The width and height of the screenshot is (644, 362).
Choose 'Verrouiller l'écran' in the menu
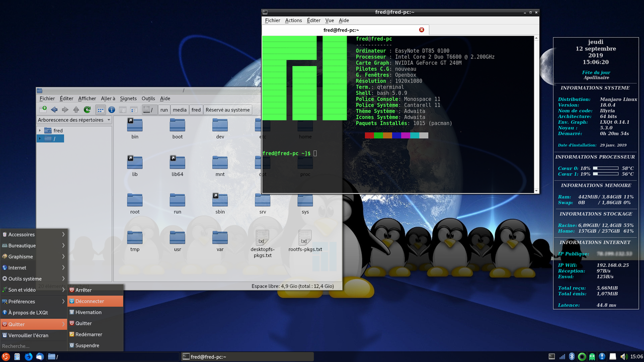tap(34, 335)
